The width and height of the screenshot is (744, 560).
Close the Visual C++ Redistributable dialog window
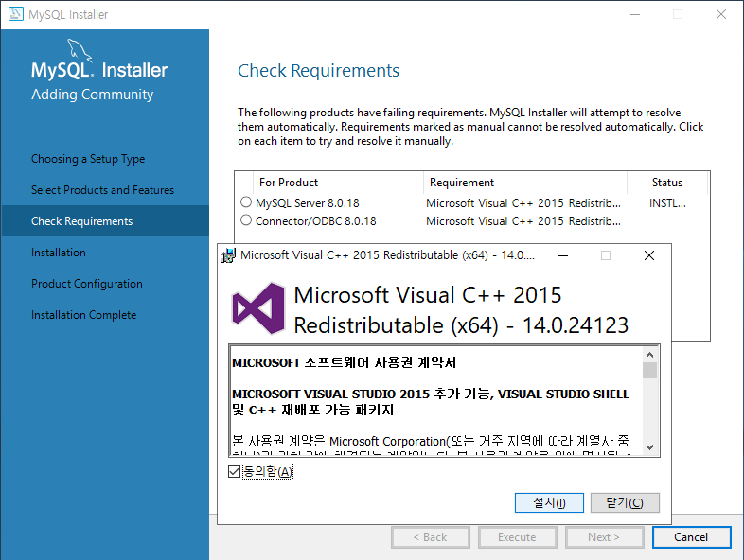649,255
